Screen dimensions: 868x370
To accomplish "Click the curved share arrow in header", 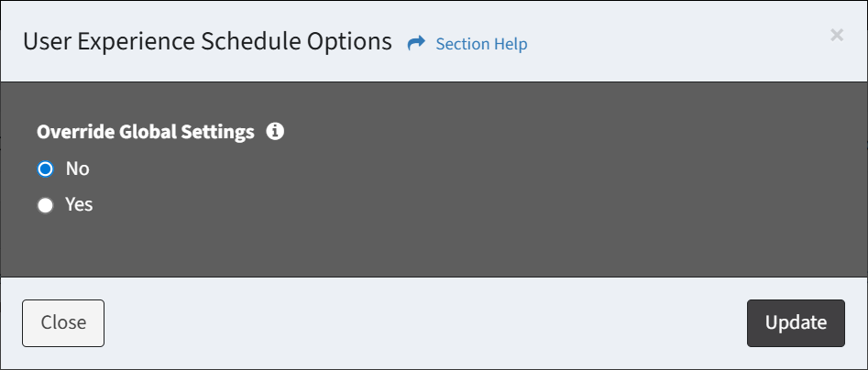I will (x=416, y=43).
